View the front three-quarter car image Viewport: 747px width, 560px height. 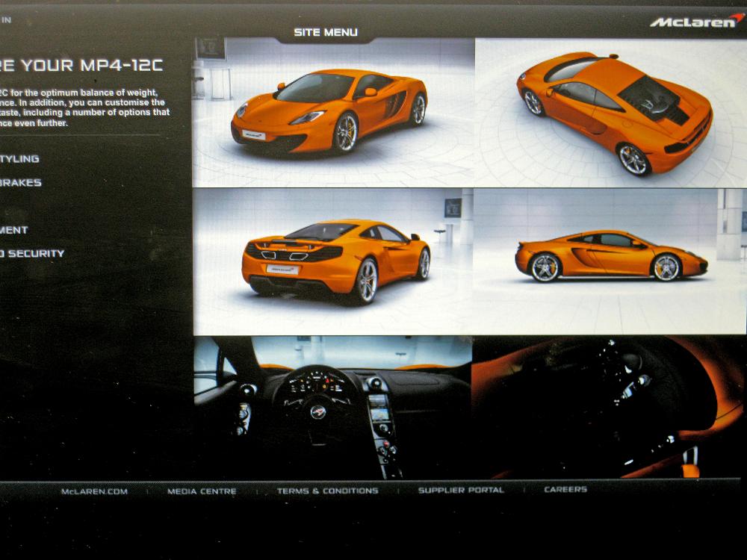333,113
